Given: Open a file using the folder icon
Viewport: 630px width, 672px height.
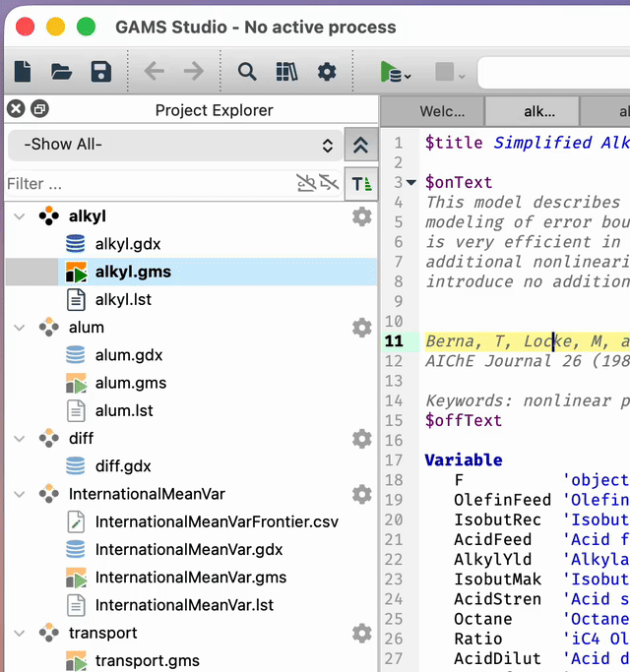Looking at the screenshot, I should click(61, 72).
